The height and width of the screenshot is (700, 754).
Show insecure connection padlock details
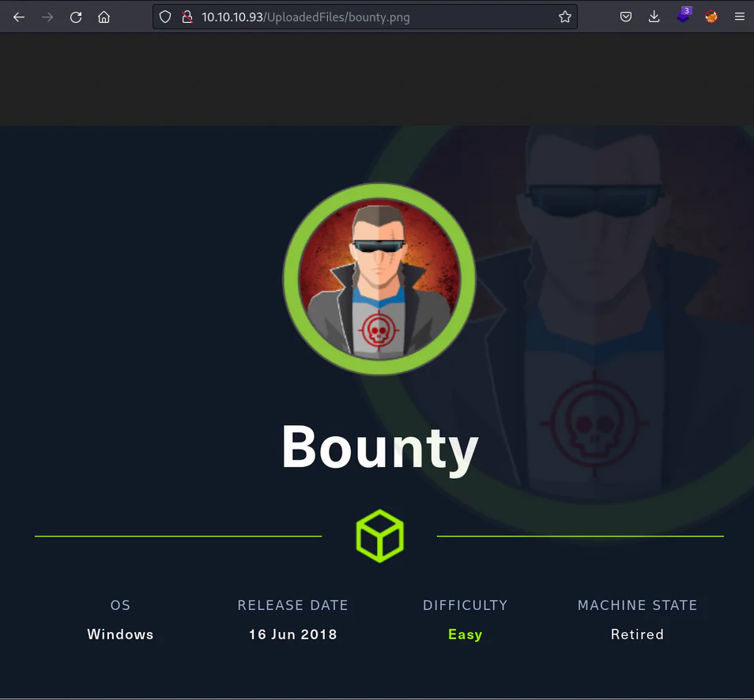tap(187, 17)
